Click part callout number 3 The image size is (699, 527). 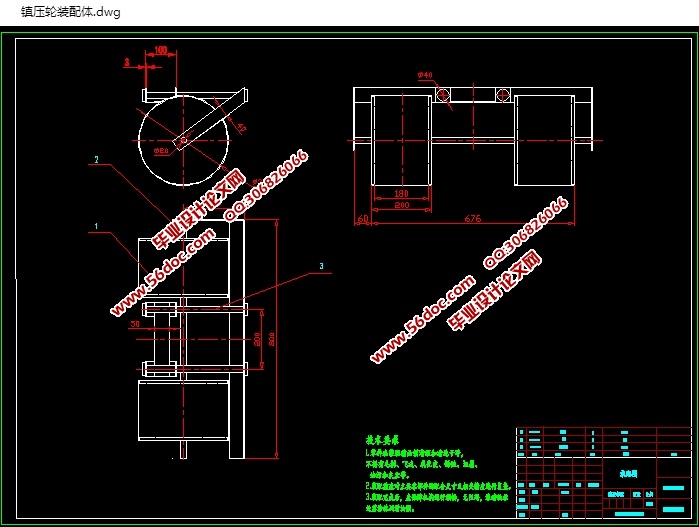[321, 266]
